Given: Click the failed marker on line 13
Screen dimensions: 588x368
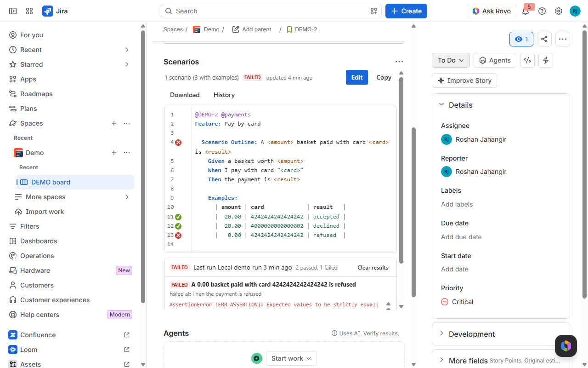Looking at the screenshot, I should [x=178, y=235].
